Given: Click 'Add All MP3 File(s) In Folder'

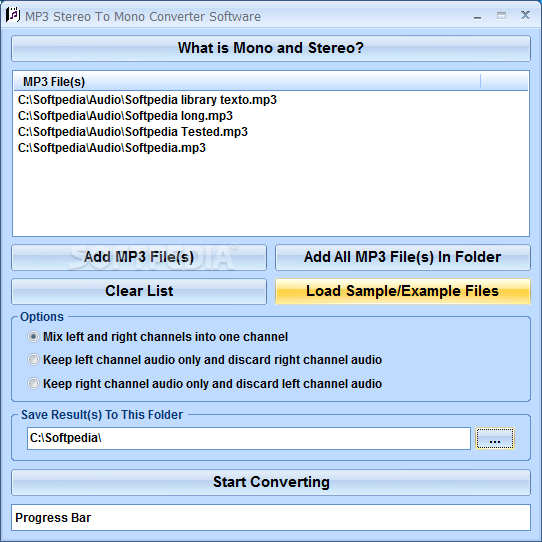Looking at the screenshot, I should [403, 257].
